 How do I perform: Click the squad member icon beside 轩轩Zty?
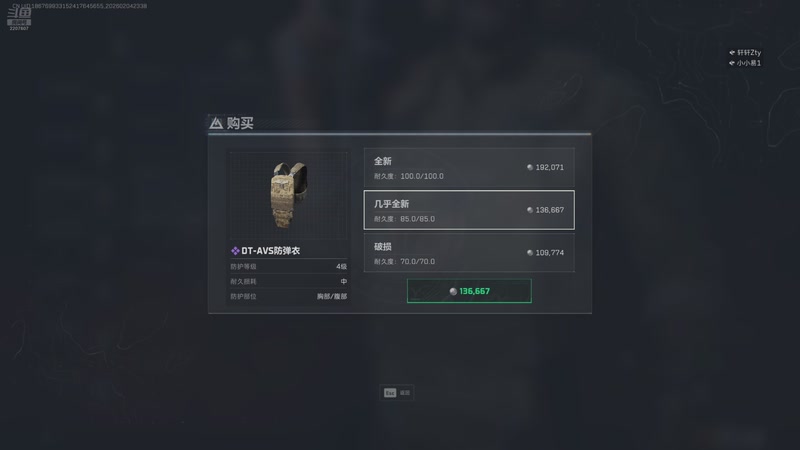732,53
